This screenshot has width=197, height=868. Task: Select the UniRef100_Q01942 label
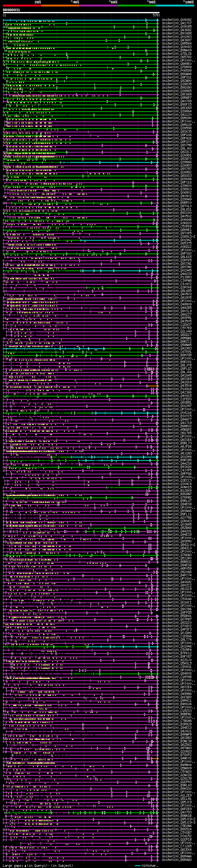[177, 240]
